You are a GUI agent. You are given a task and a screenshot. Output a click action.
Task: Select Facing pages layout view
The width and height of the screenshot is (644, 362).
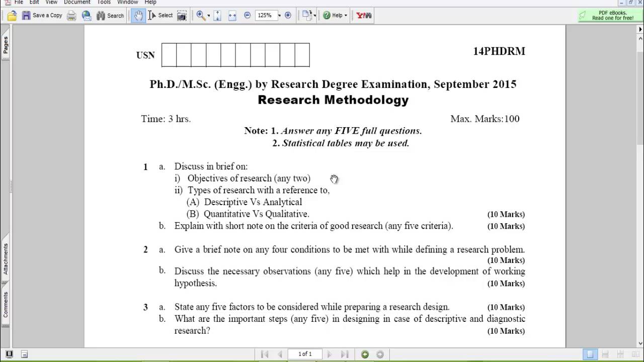click(635, 354)
